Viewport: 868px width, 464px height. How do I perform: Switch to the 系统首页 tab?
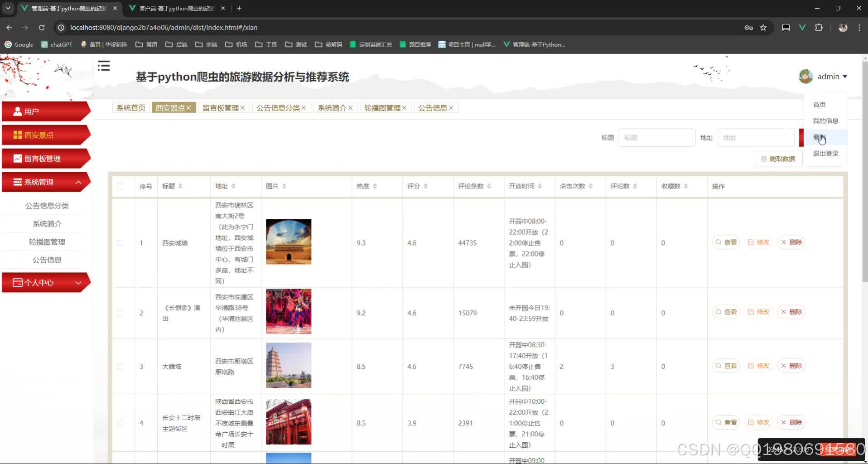(130, 107)
